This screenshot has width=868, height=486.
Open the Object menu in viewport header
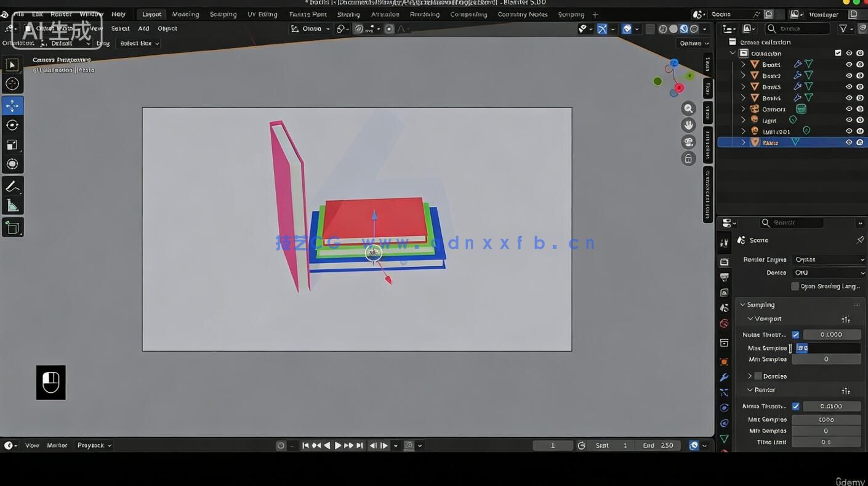[x=166, y=28]
